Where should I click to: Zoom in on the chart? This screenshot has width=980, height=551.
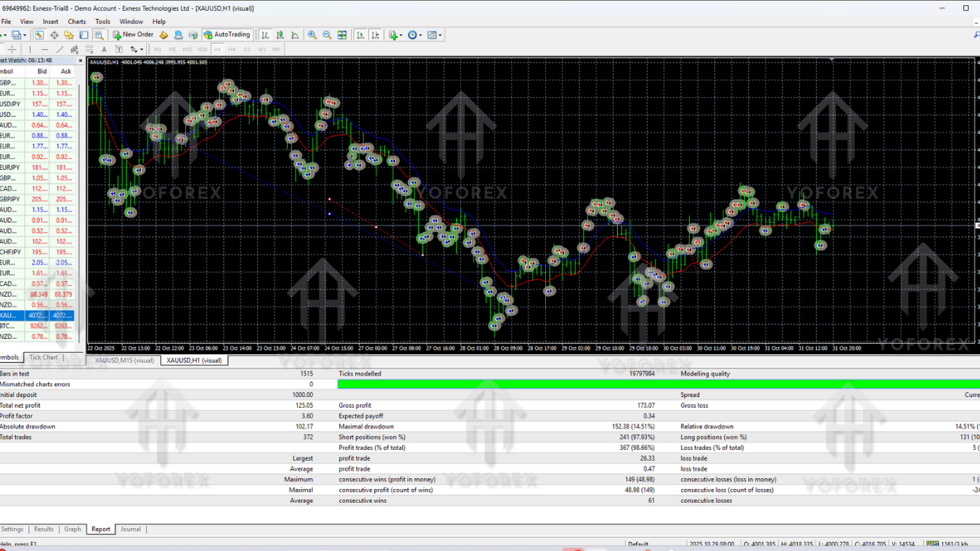(x=313, y=34)
